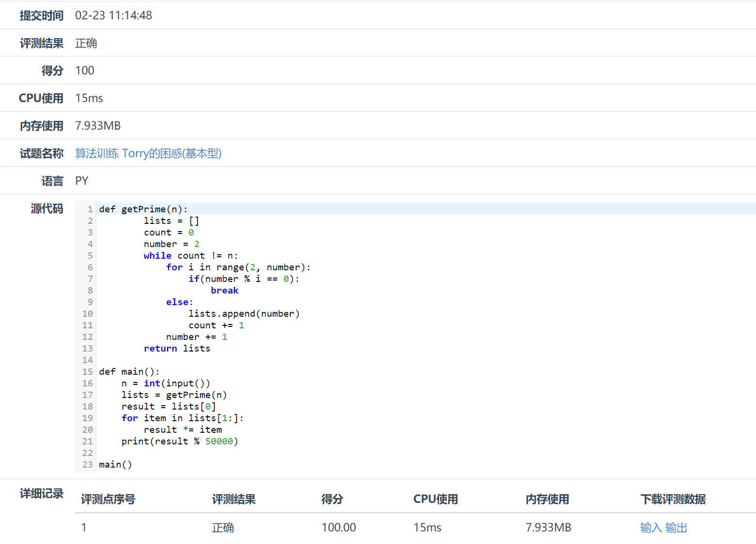
Task: Click the 得分 column header
Action: pos(332,500)
